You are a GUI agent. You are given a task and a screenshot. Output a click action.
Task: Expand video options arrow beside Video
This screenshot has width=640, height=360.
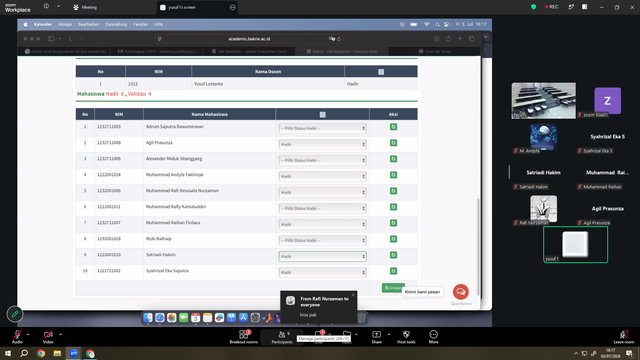(60, 334)
